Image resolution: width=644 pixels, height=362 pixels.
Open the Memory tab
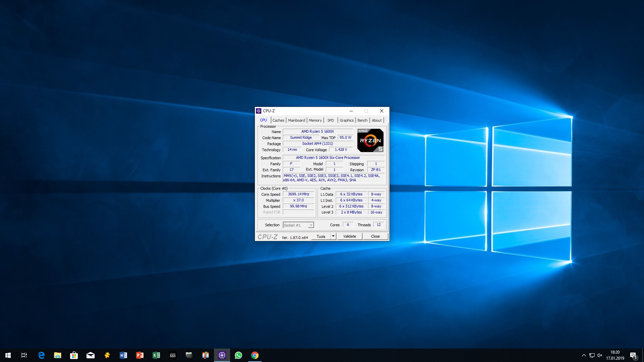[x=315, y=120]
